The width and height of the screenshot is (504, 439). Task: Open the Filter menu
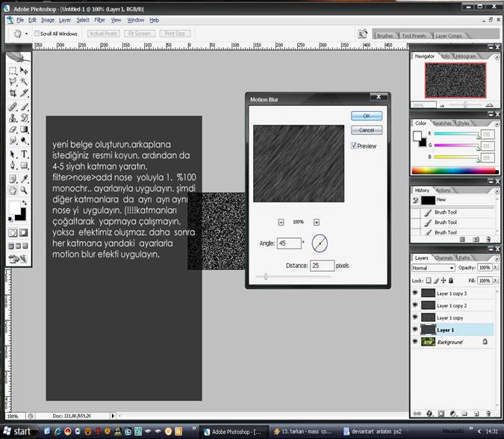click(99, 20)
